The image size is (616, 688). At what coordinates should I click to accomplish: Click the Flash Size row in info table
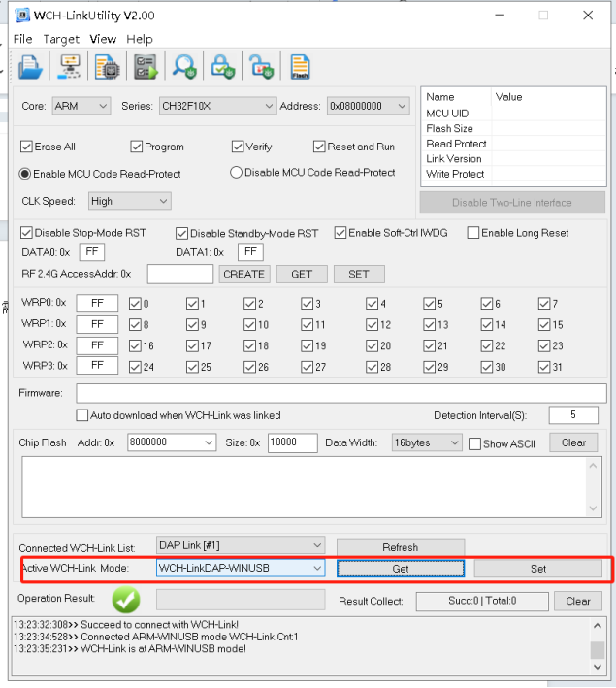(514, 128)
